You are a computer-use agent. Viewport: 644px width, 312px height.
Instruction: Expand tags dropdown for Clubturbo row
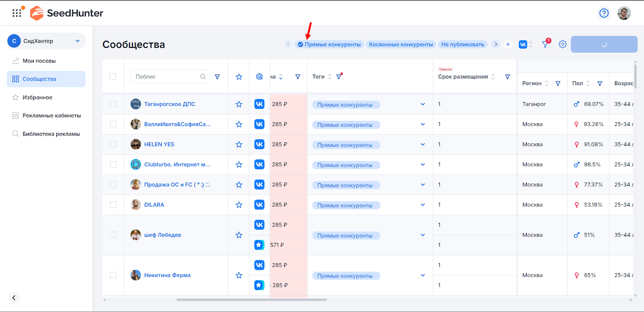(423, 165)
